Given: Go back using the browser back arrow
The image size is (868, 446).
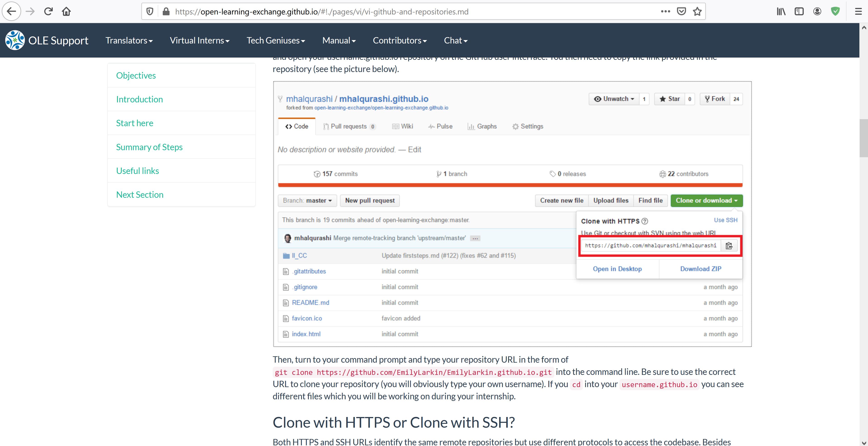Looking at the screenshot, I should (12, 12).
